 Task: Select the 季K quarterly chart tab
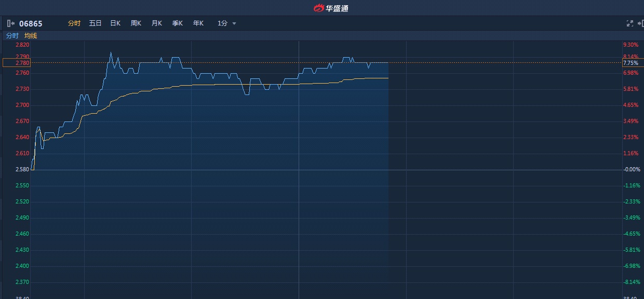178,23
